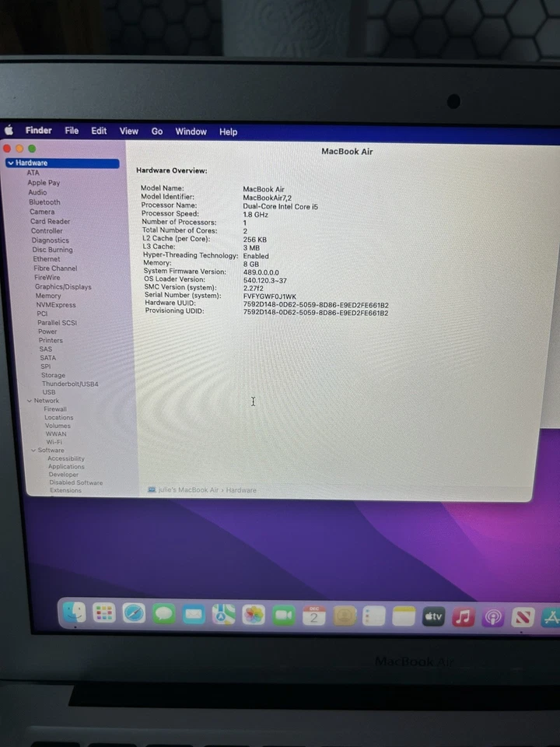Click the Hardware UUID label
Image resolution: width=560 pixels, height=747 pixels.
pyautogui.click(x=170, y=303)
